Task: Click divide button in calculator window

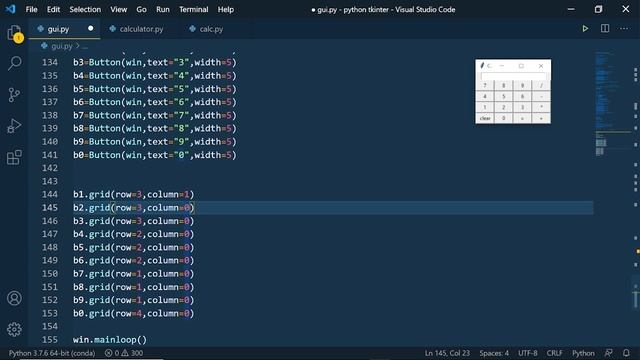Action: (x=541, y=85)
